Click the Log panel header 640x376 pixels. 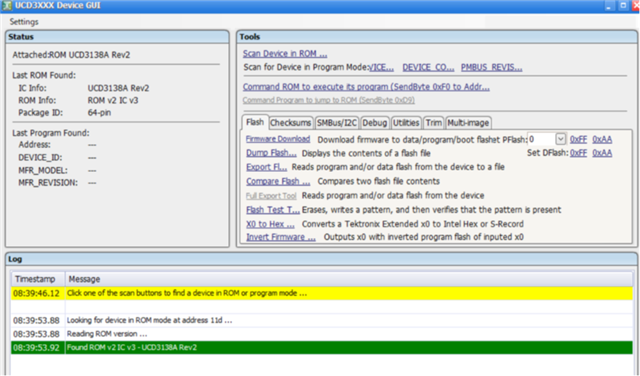[x=321, y=259]
